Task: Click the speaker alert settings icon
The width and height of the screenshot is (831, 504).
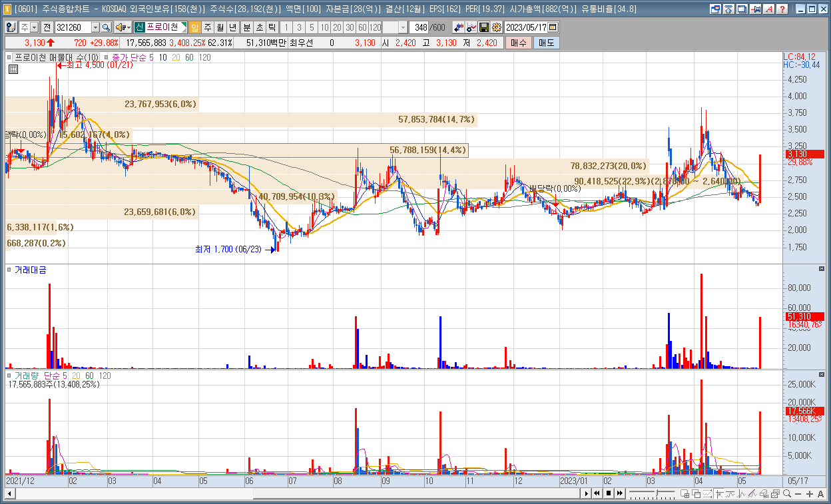Action: tap(120, 27)
